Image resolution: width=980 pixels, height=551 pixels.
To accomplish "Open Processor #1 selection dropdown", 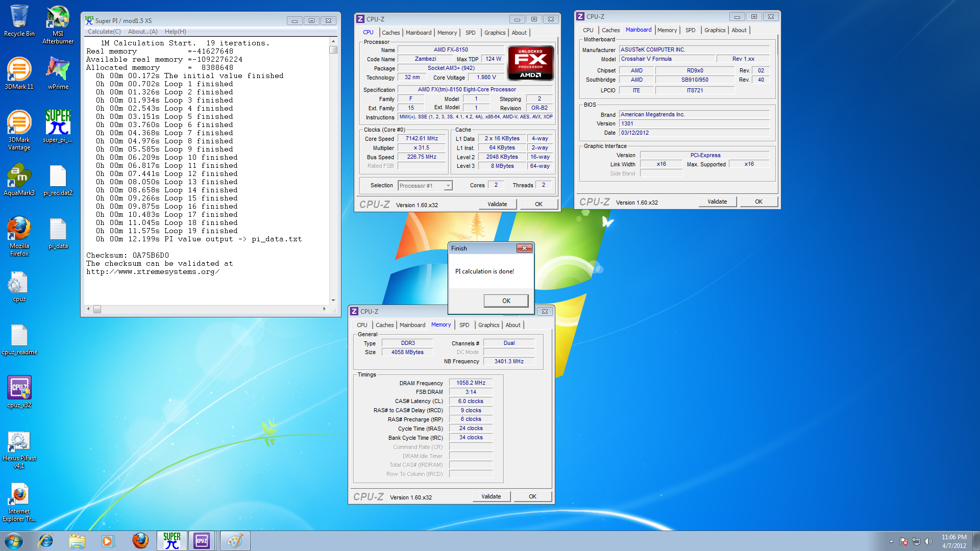I will 425,186.
